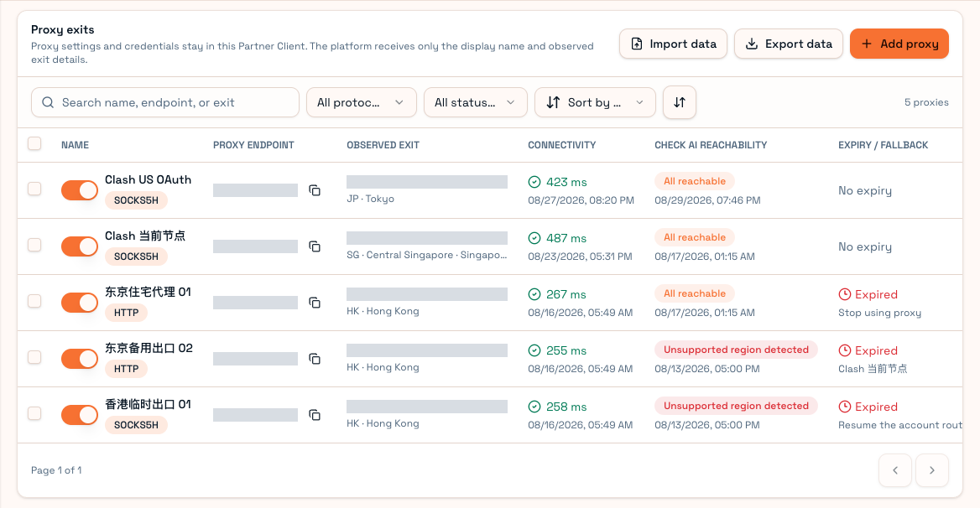
Task: Click the HTTP tag under 东京住宅代理 01
Action: pos(126,313)
